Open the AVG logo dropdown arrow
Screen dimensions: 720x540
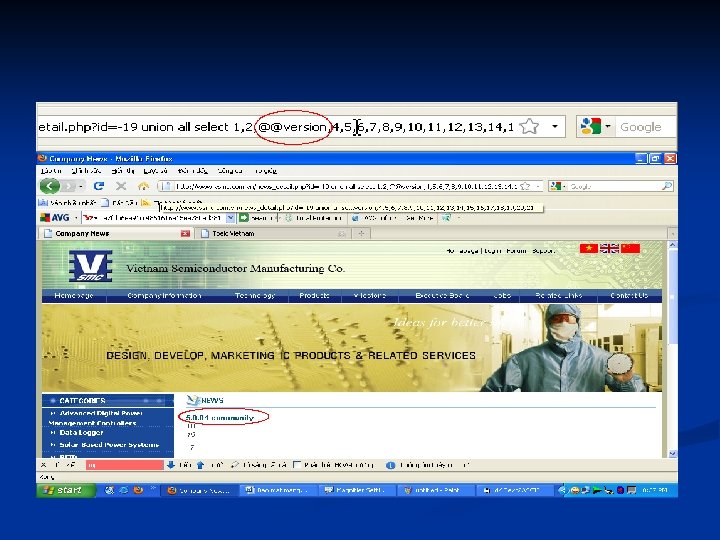click(76, 218)
